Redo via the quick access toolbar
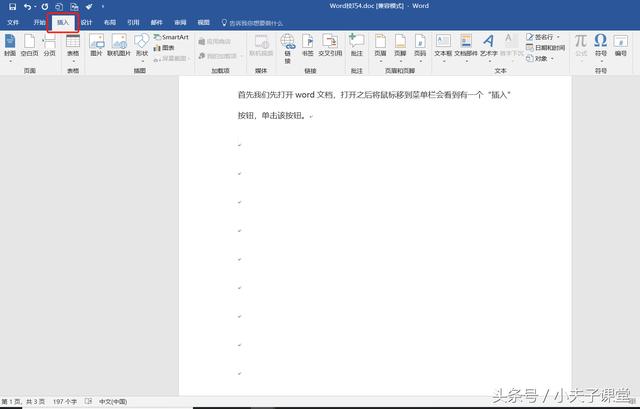The height and width of the screenshot is (409, 640). tap(45, 7)
